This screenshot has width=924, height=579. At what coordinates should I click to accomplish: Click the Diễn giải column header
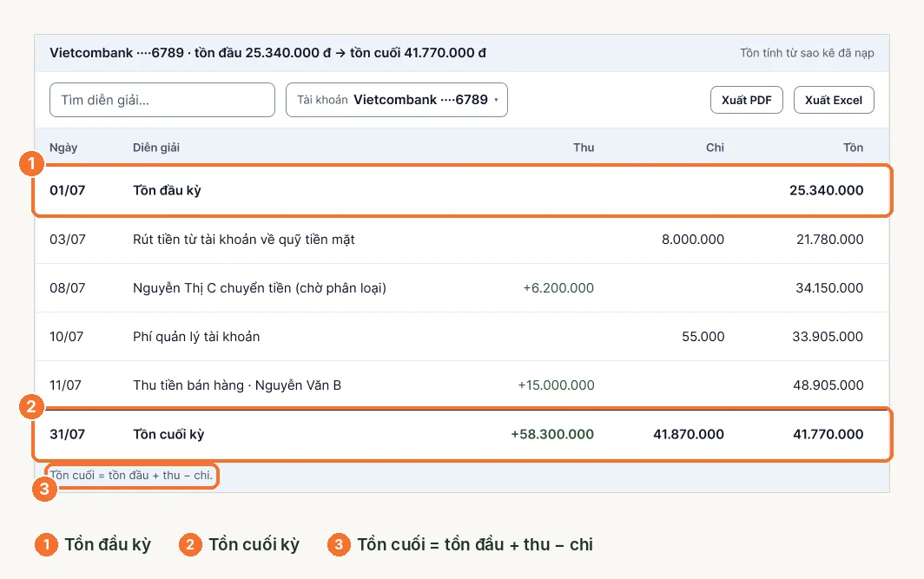(x=156, y=148)
